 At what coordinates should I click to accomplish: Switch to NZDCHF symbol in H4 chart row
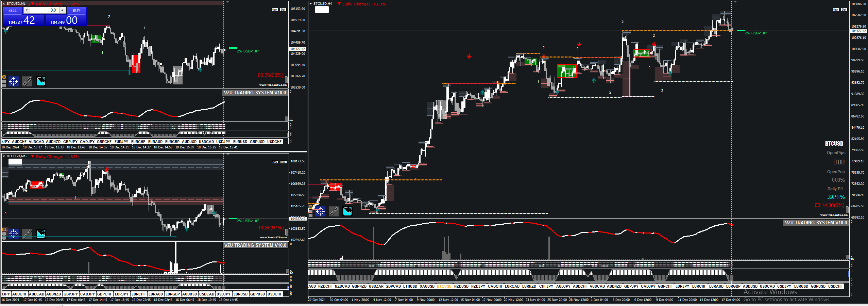[325, 286]
